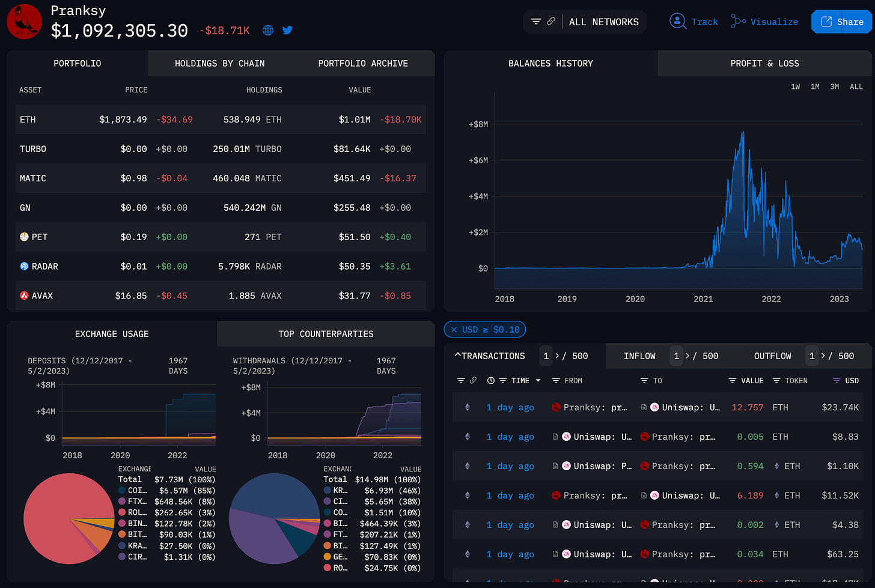Open the FROM column filter

(556, 381)
